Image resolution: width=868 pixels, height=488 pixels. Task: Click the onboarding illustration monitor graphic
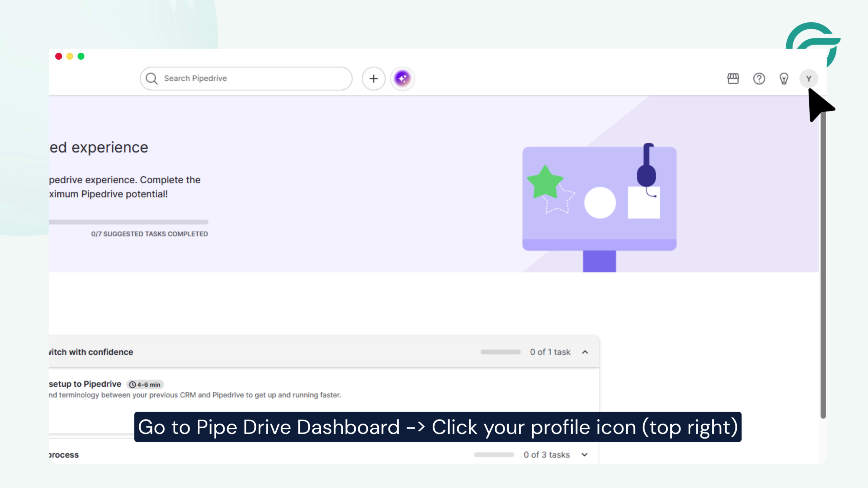tap(599, 207)
